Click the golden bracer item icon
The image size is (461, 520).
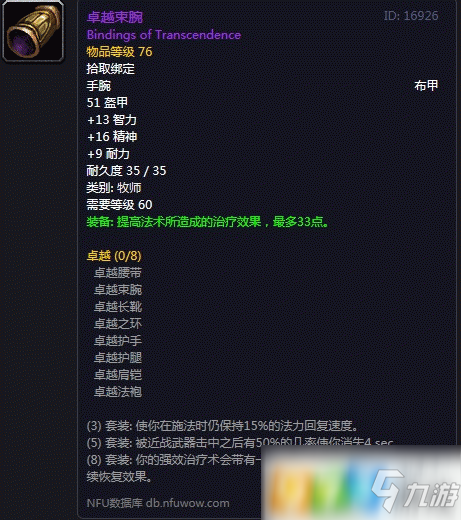(x=33, y=31)
